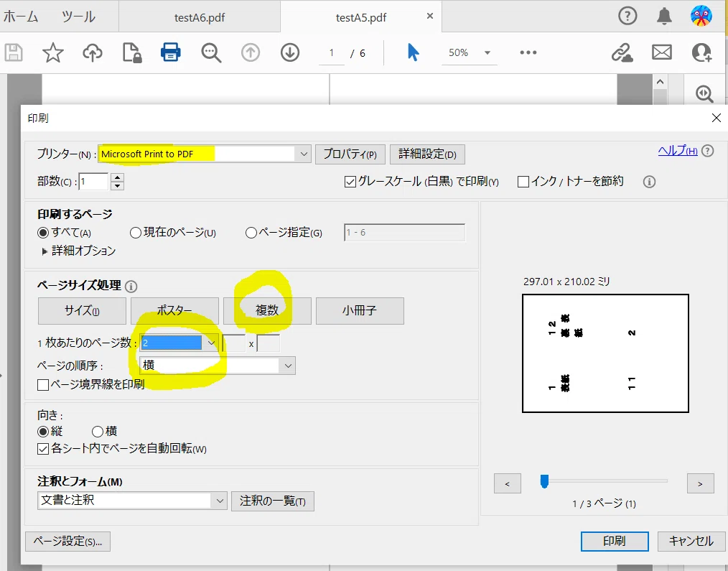Click the add person share icon

[x=701, y=52]
